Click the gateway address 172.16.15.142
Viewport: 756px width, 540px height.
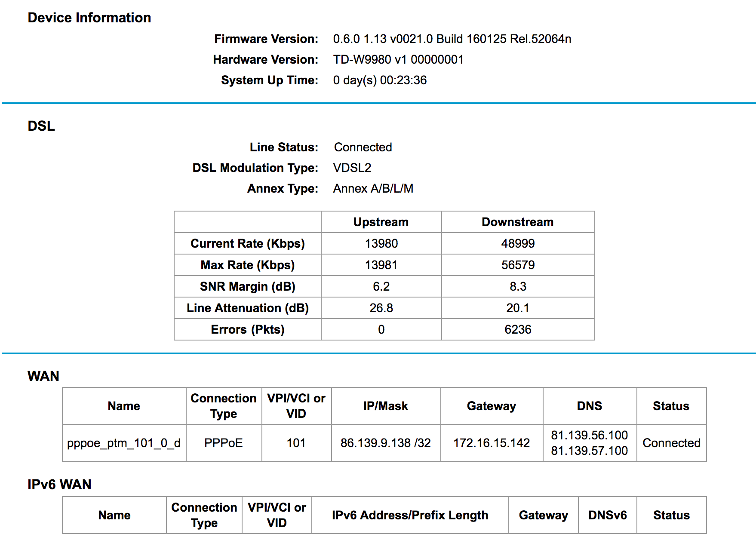[x=491, y=443]
